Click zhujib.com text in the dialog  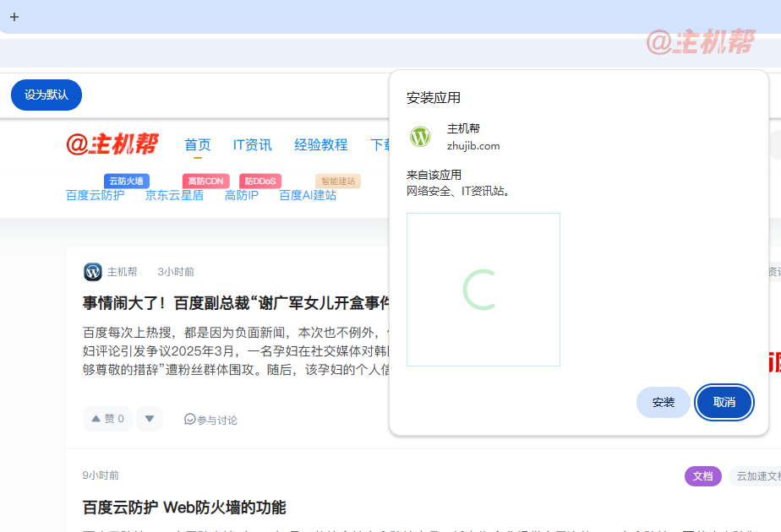[473, 146]
